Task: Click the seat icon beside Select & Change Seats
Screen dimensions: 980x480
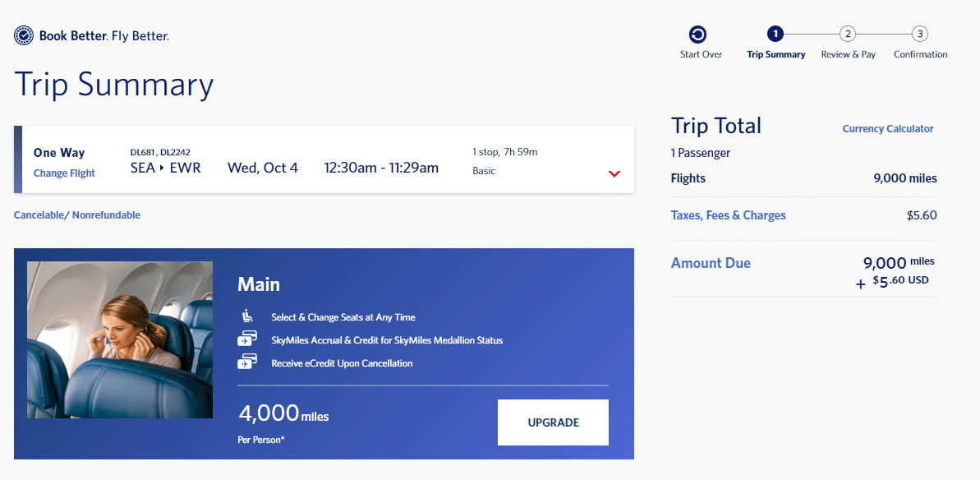Action: [x=246, y=316]
